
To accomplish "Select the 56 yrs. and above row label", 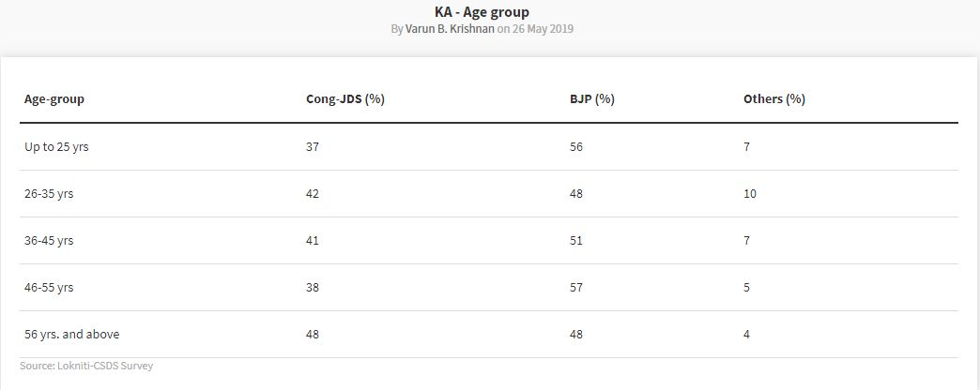I will 72,335.
